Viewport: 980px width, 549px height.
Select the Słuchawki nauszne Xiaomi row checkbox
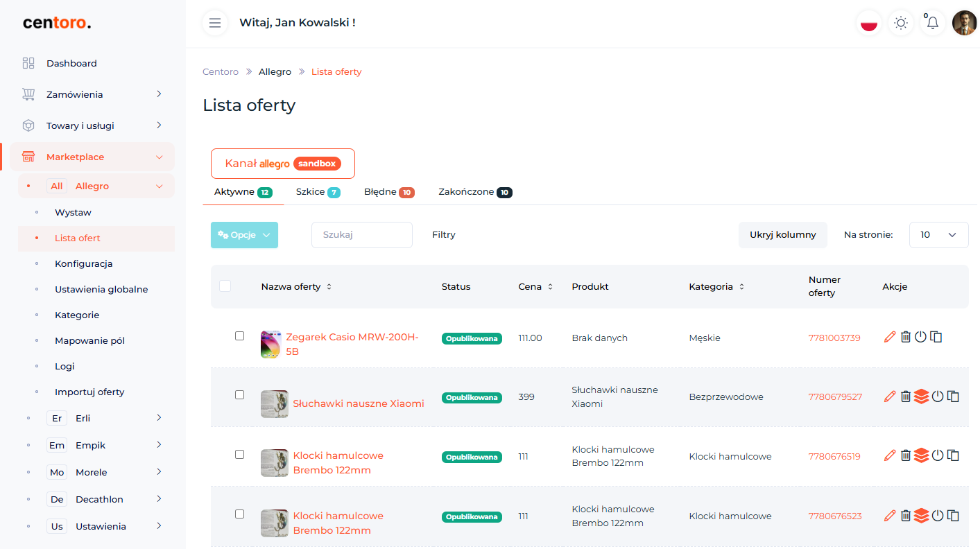pos(239,394)
